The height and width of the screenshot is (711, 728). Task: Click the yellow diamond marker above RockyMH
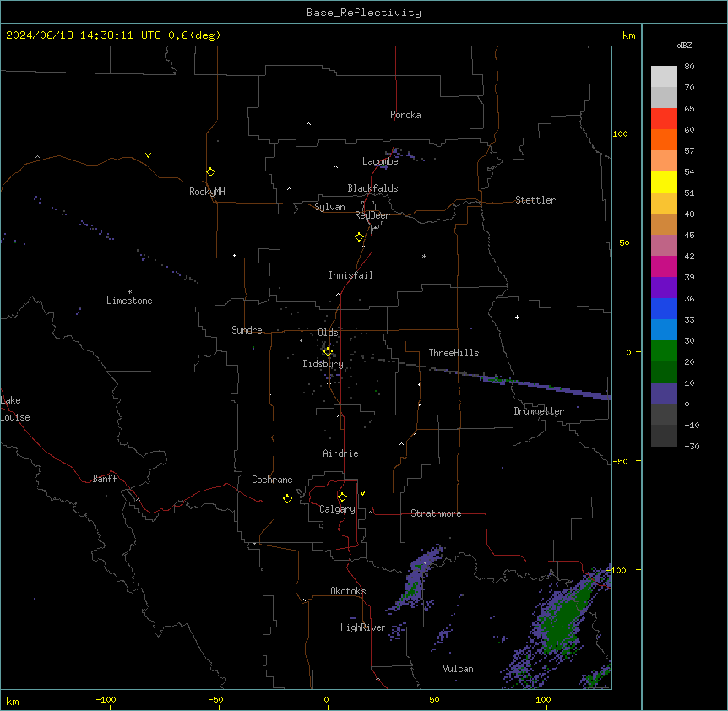tap(211, 172)
